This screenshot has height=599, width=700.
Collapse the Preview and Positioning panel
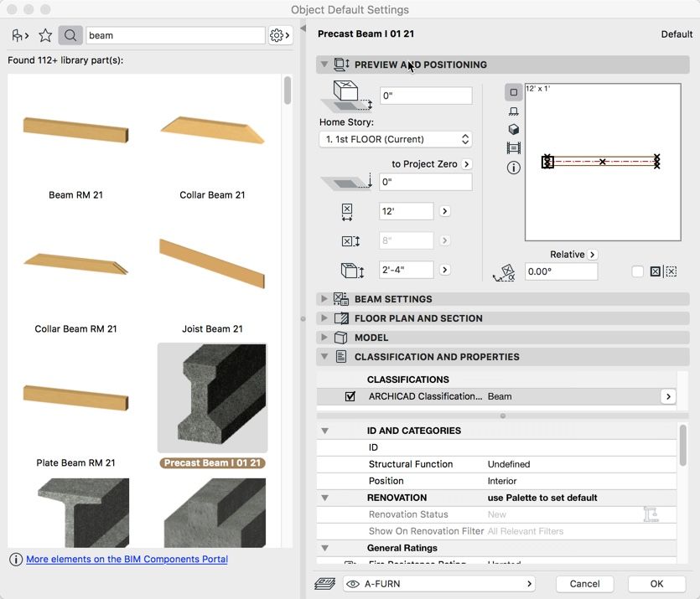(x=324, y=65)
